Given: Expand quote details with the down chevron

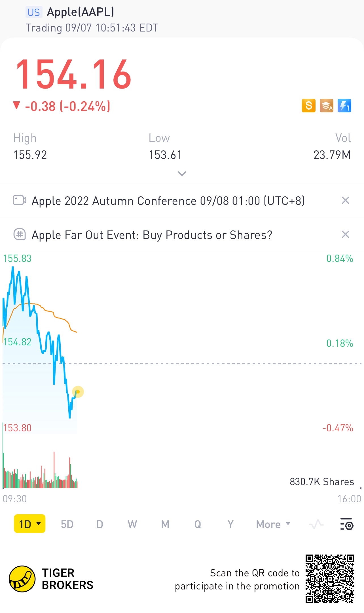Looking at the screenshot, I should pos(182,173).
